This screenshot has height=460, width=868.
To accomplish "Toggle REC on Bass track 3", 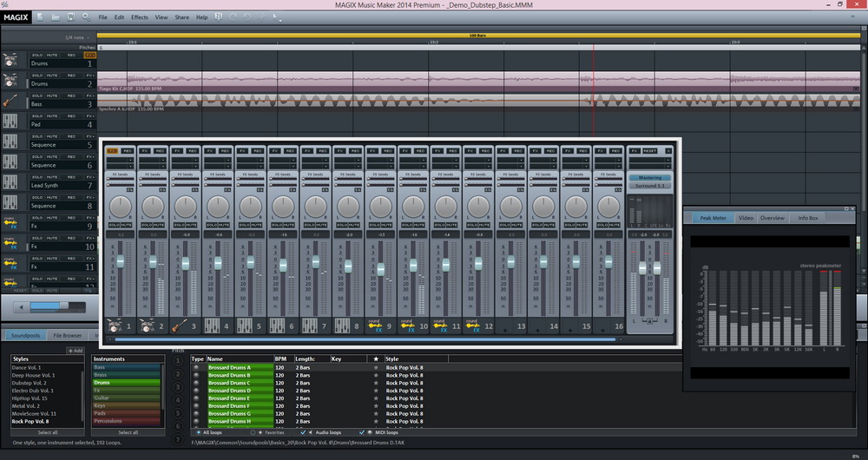I will (71, 95).
